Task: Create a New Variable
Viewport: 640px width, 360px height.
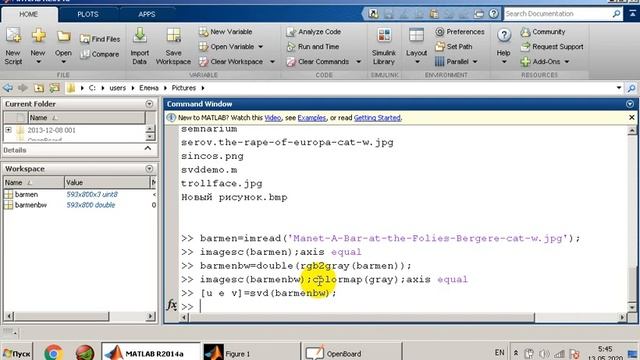Action: pos(226,32)
